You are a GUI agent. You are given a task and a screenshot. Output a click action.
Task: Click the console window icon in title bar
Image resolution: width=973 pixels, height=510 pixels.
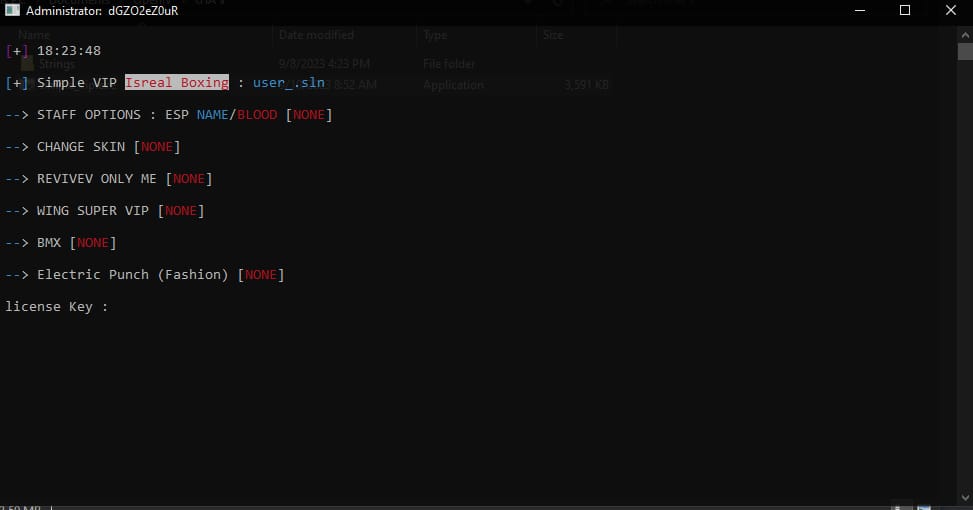pyautogui.click(x=13, y=11)
